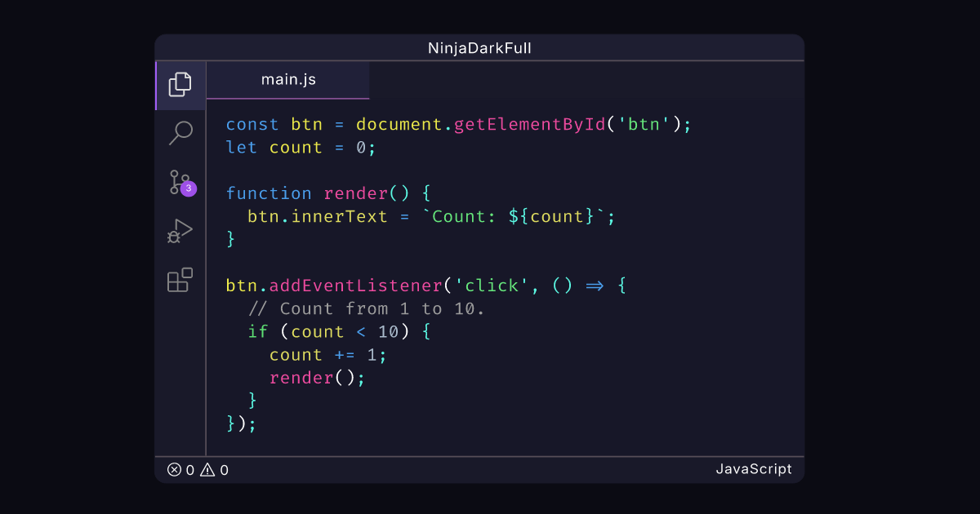Click 'count += 1;' line

pos(328,355)
